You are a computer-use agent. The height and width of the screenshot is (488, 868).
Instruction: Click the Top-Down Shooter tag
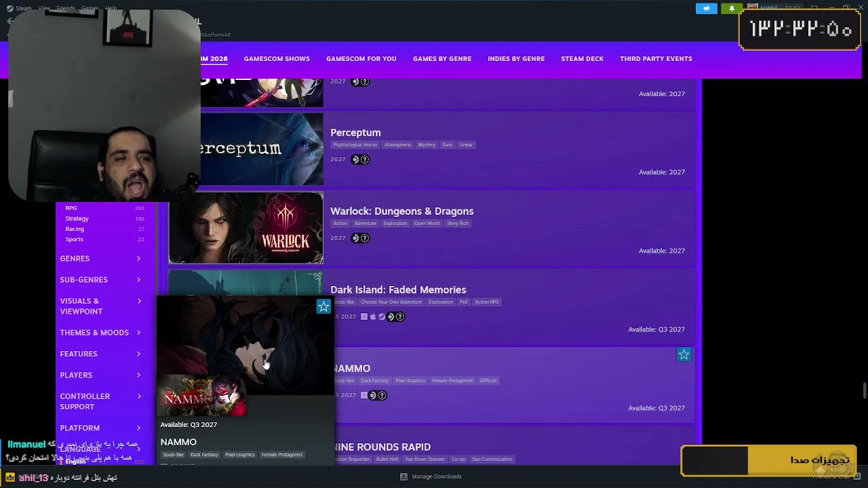coord(425,460)
